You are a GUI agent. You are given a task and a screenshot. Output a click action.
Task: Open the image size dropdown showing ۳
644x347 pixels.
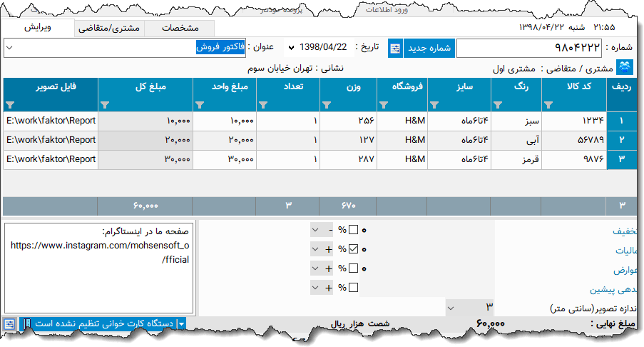[x=451, y=308]
